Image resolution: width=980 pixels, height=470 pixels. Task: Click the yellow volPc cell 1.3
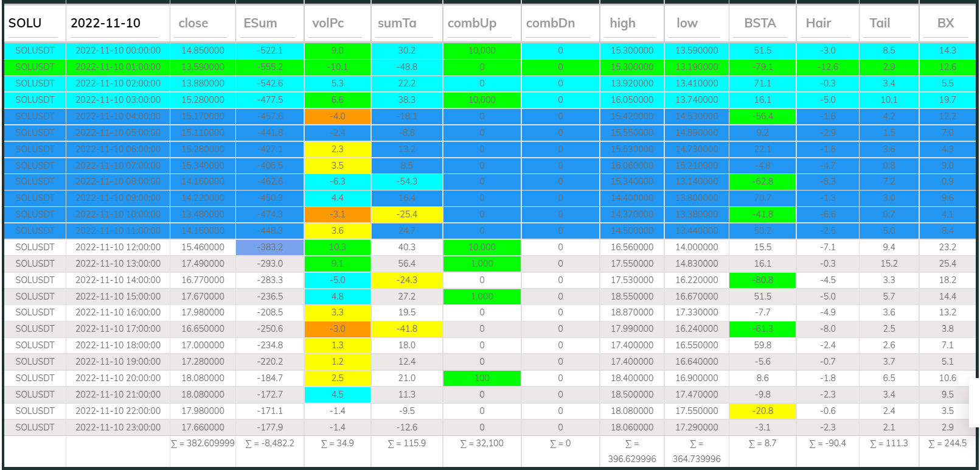pos(338,345)
